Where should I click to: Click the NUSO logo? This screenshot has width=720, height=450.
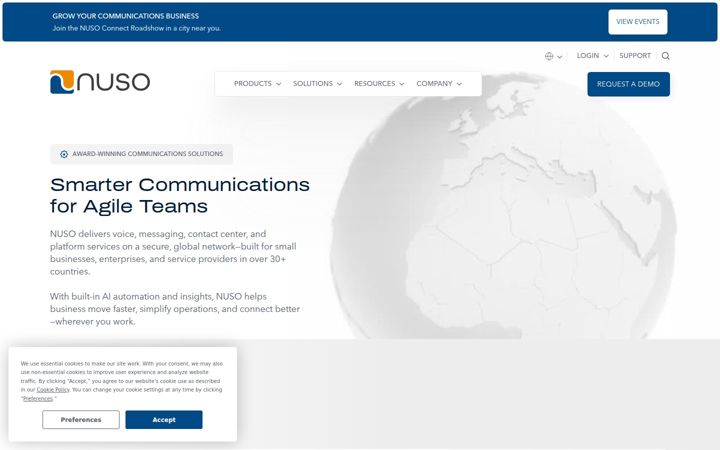tap(100, 82)
